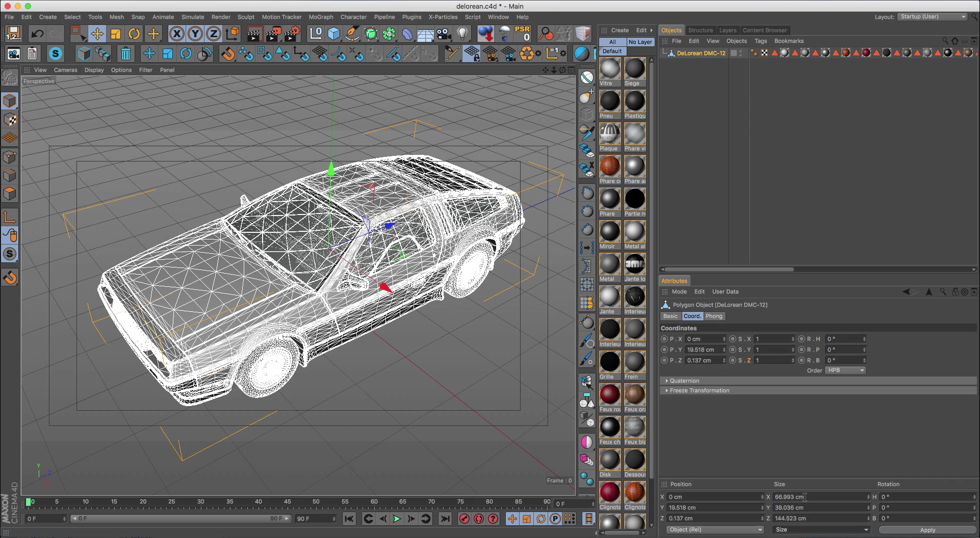
Task: Toggle X axis lock
Action: (176, 34)
